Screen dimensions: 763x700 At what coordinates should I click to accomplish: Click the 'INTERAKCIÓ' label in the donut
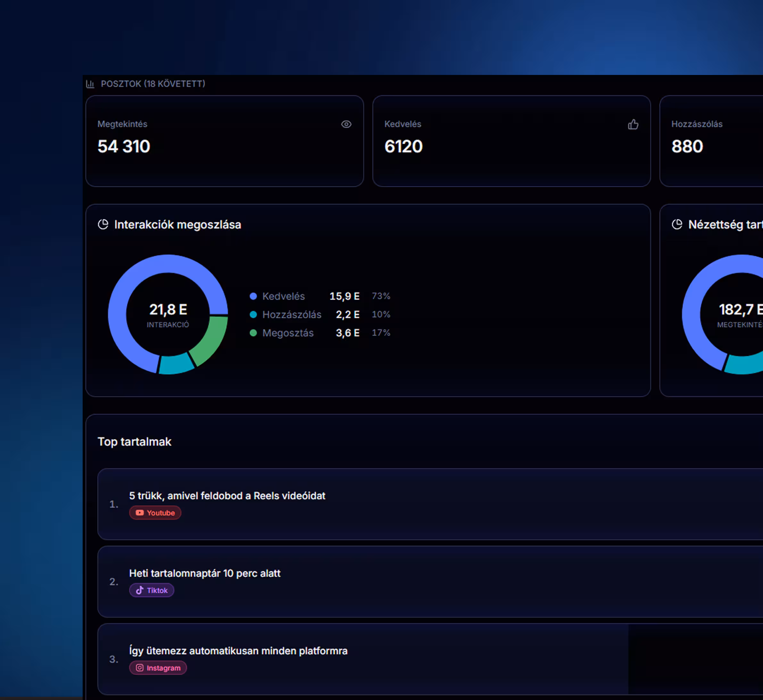pos(168,325)
